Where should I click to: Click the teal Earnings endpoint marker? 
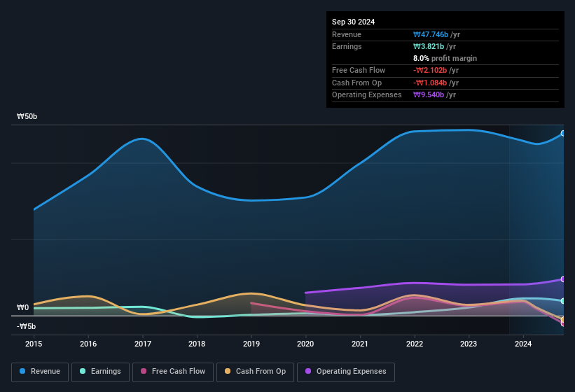563,301
